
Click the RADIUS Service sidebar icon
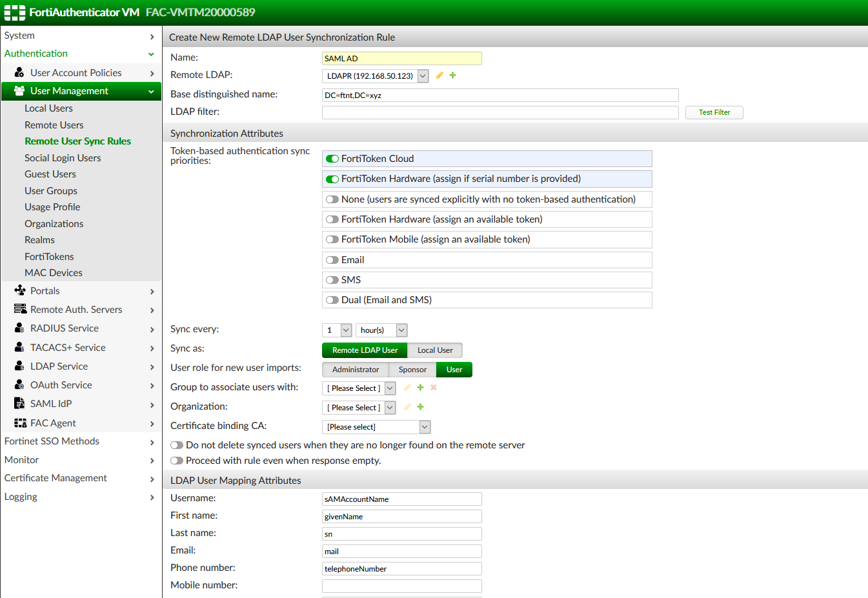coord(19,328)
